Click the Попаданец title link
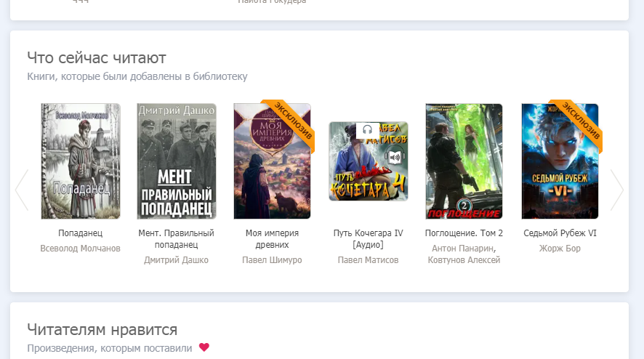The image size is (644, 359). [x=80, y=233]
